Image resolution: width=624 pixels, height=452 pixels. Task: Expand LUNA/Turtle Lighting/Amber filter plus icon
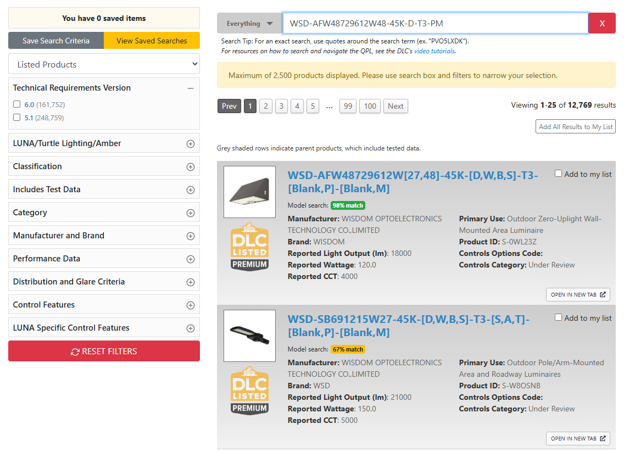pos(191,144)
